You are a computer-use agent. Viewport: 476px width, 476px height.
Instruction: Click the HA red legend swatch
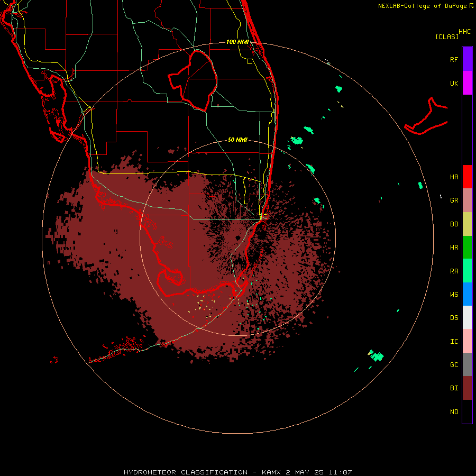click(x=467, y=177)
